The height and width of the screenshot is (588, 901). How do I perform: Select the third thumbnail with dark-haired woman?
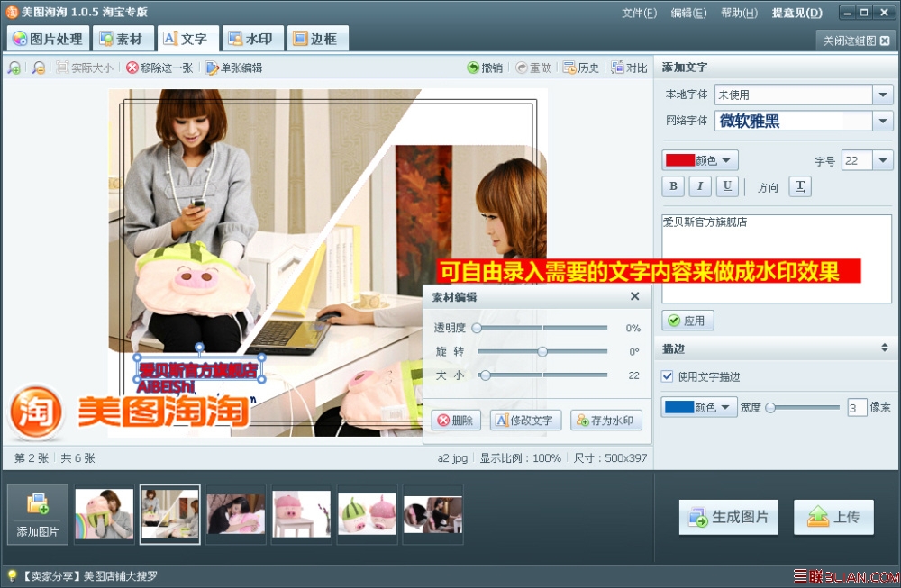[x=235, y=514]
